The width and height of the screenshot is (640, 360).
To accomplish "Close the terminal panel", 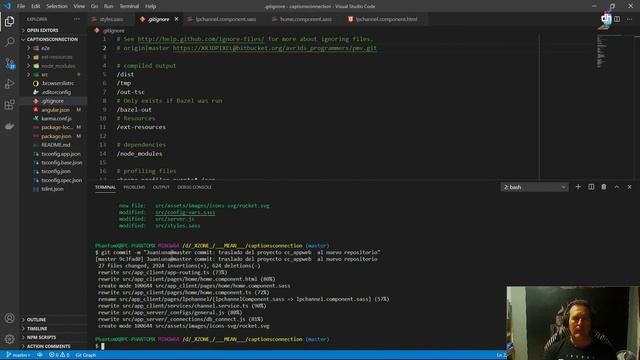I will pyautogui.click(x=629, y=187).
